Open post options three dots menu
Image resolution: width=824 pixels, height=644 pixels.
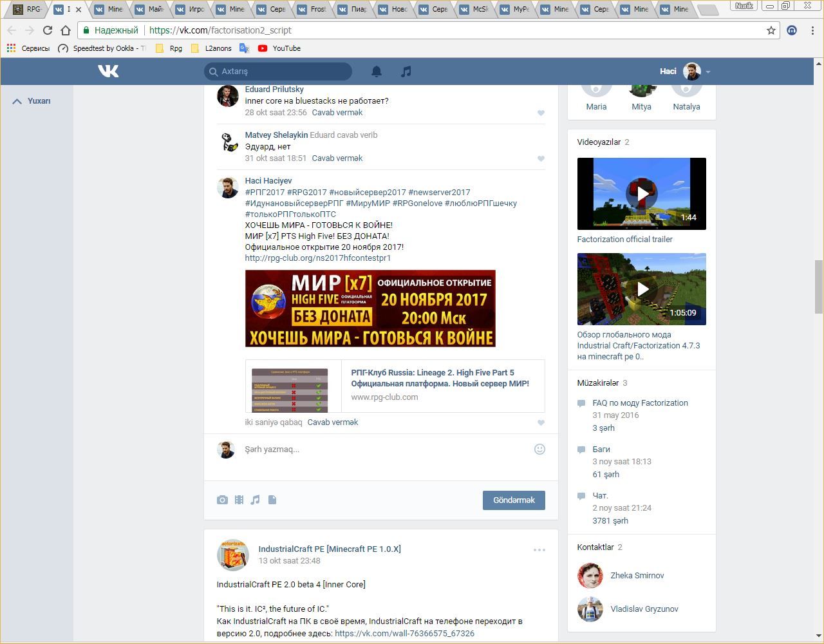[539, 550]
